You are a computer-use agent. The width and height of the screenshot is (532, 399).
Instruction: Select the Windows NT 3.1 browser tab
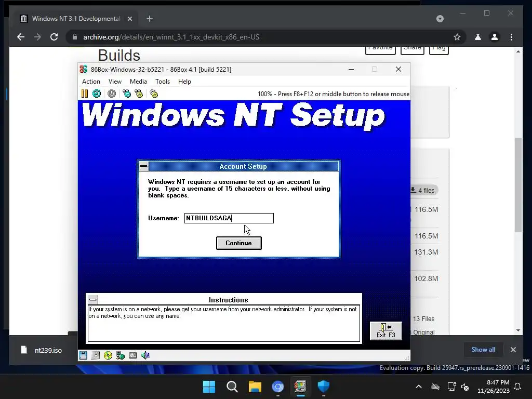76,19
